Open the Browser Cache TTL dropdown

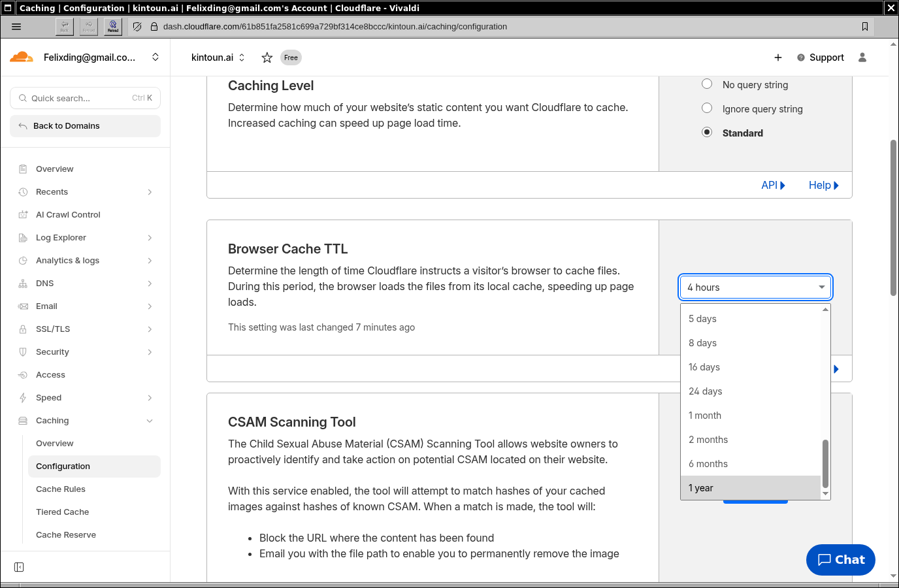(x=755, y=287)
